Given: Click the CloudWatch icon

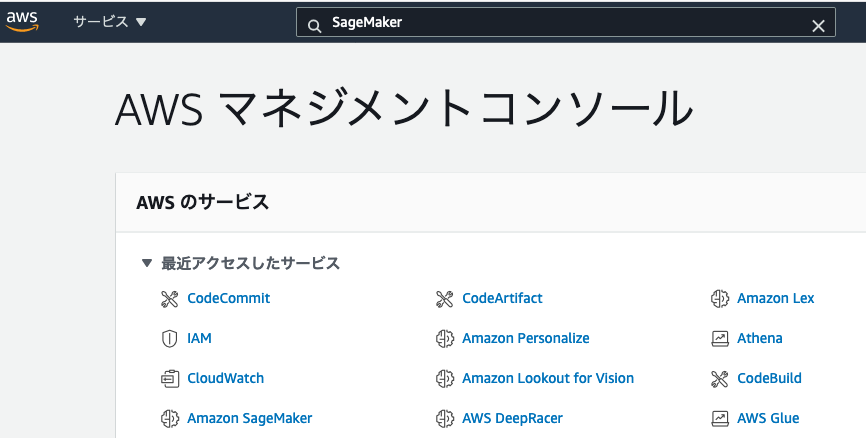Looking at the screenshot, I should click(x=170, y=379).
